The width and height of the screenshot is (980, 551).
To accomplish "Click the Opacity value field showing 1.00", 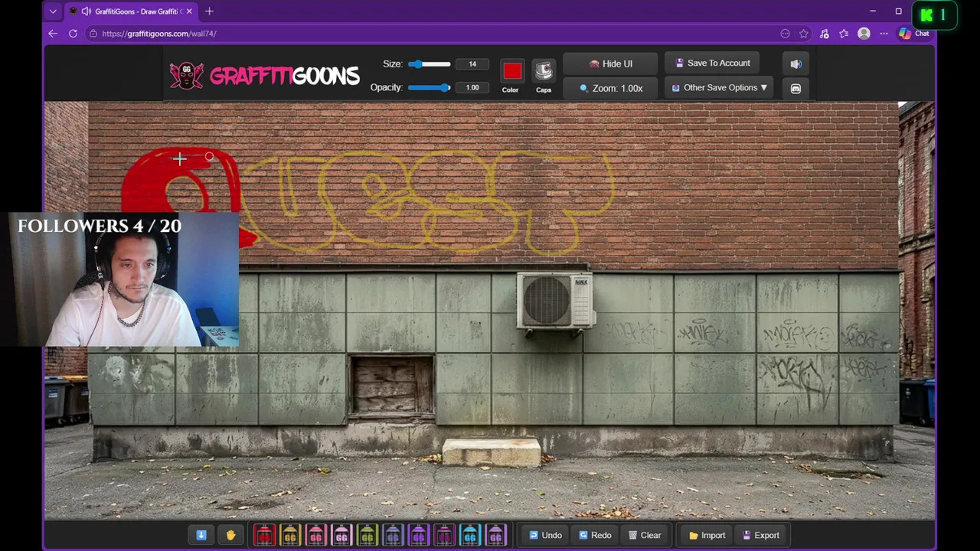I will click(x=472, y=87).
